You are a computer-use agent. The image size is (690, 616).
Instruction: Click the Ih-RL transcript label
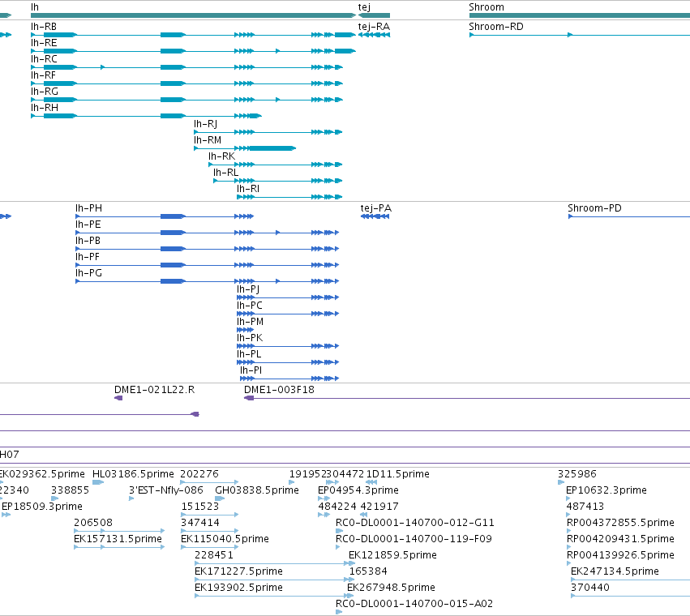(x=225, y=173)
